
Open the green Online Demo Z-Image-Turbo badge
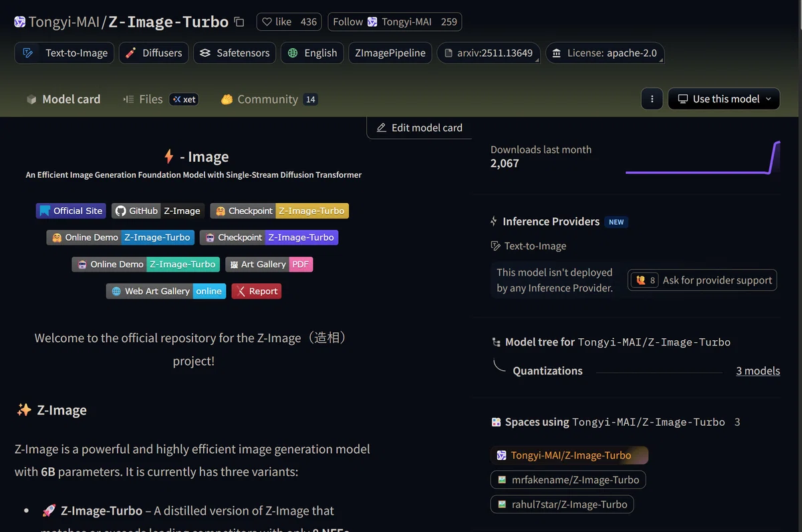(146, 264)
